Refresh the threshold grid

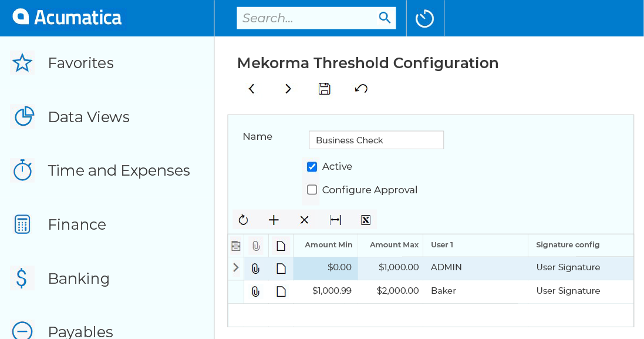(x=243, y=219)
